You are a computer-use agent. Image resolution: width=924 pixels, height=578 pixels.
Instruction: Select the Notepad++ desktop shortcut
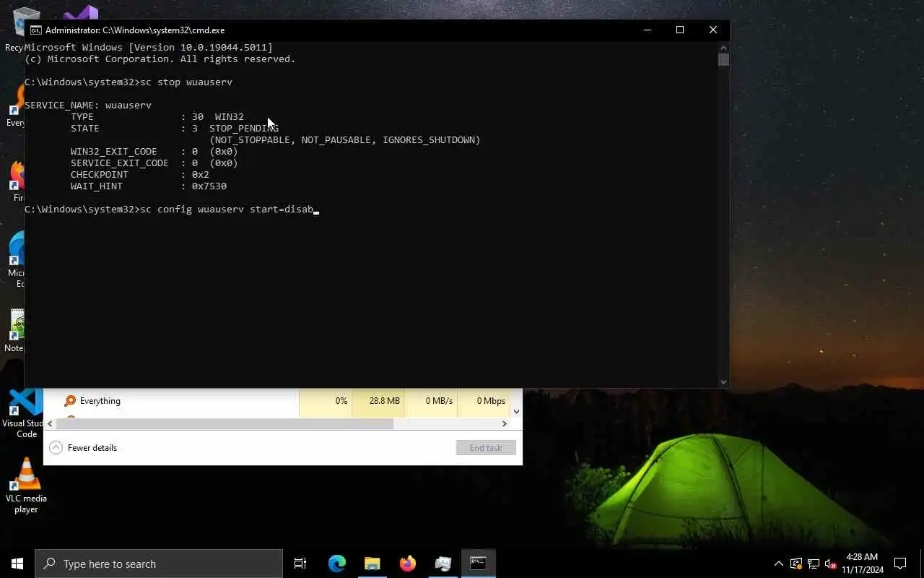14,331
